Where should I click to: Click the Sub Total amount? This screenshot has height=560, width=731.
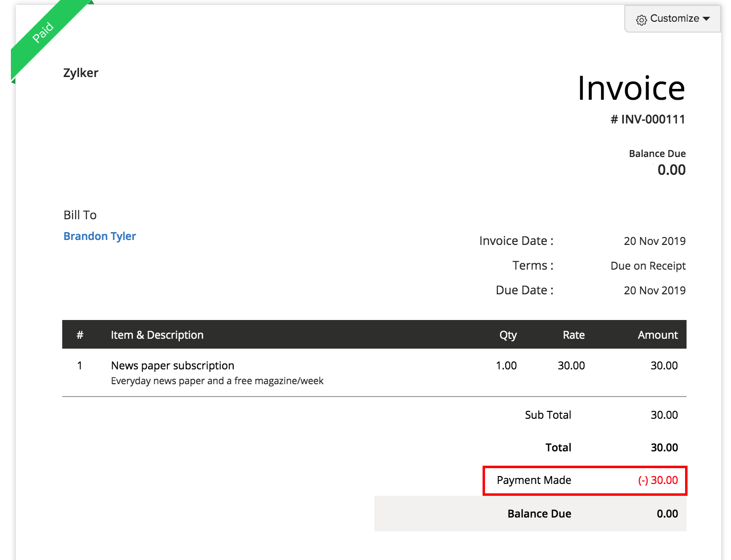coord(664,415)
